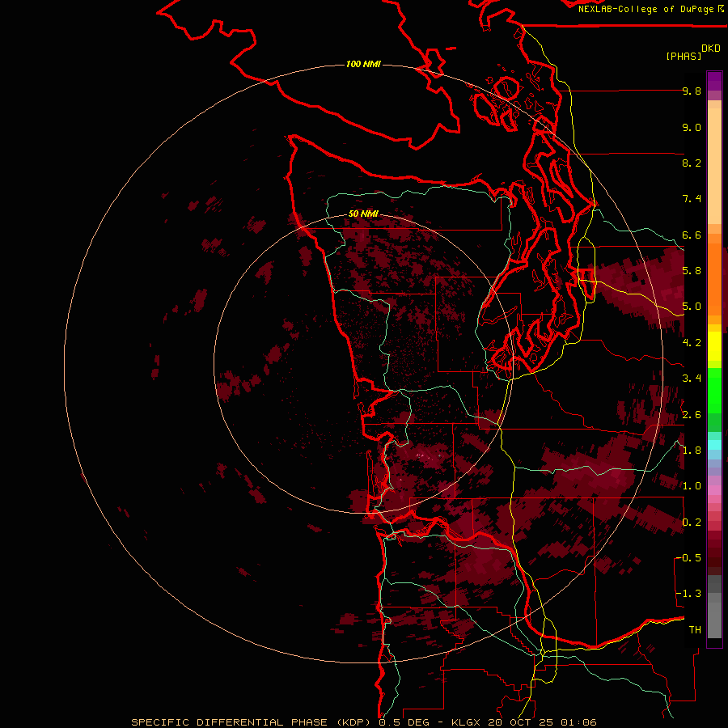Image resolution: width=728 pixels, height=728 pixels.
Task: Click the -1.3 colorbar value label
Action: [688, 594]
